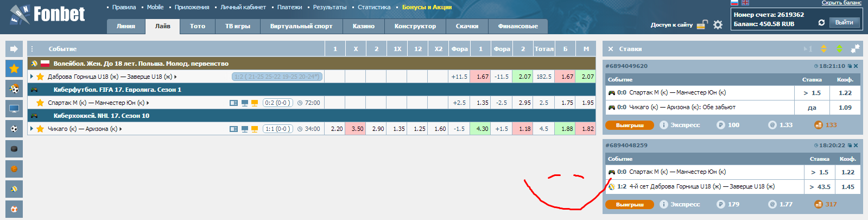Toggle favorite star for Спартак М match

(x=40, y=103)
